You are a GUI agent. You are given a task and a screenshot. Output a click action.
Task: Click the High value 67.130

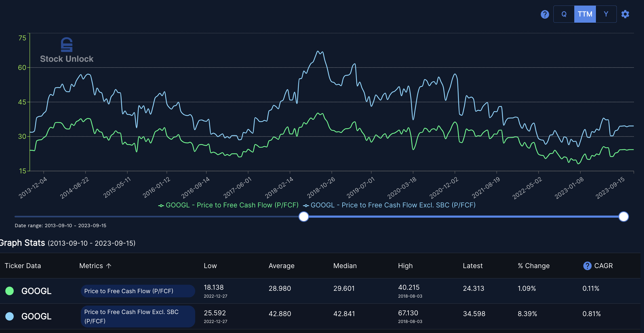tap(408, 313)
